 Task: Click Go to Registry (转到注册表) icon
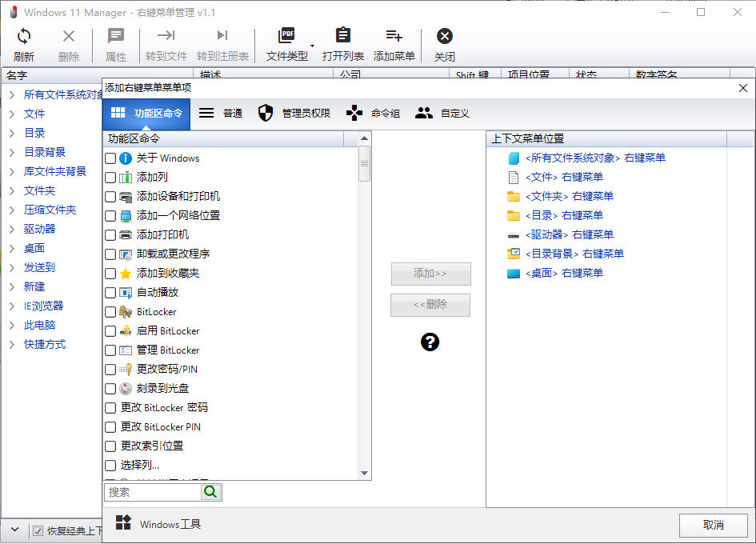(x=222, y=35)
